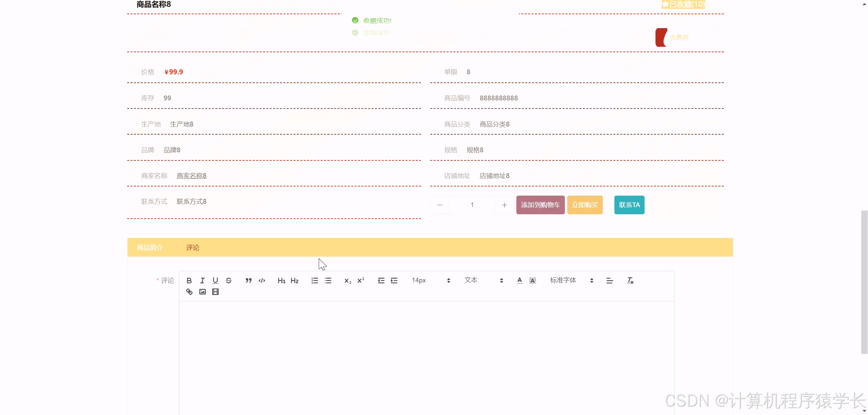Open the text color picker
The height and width of the screenshot is (415, 868).
(519, 280)
